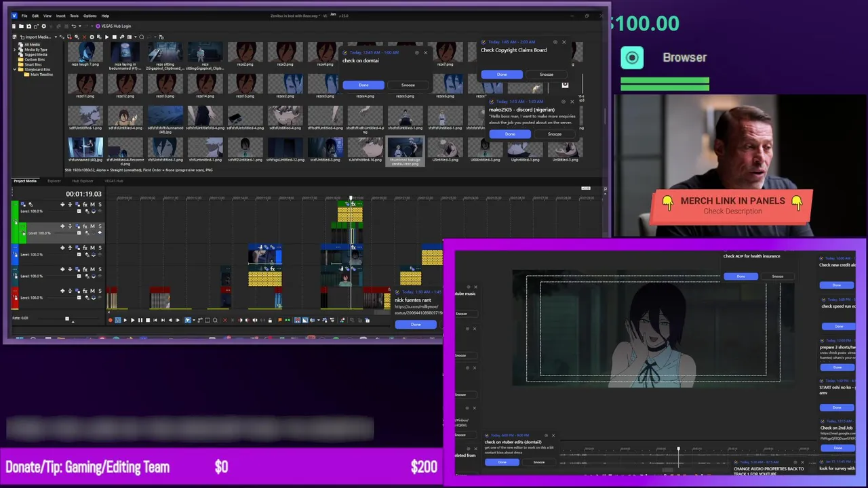The height and width of the screenshot is (488, 868).
Task: Open the media Views dropdown arrow
Action: coord(136,37)
